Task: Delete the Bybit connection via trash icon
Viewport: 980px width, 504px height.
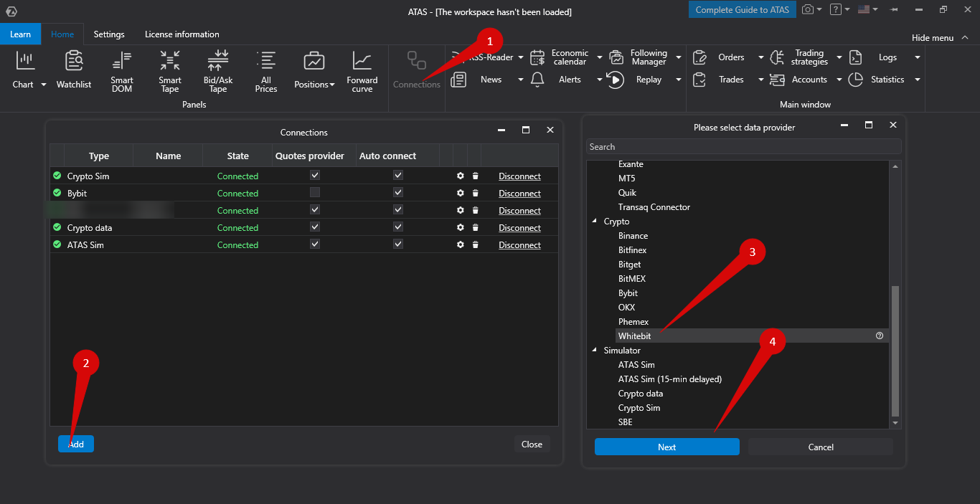Action: click(x=475, y=193)
